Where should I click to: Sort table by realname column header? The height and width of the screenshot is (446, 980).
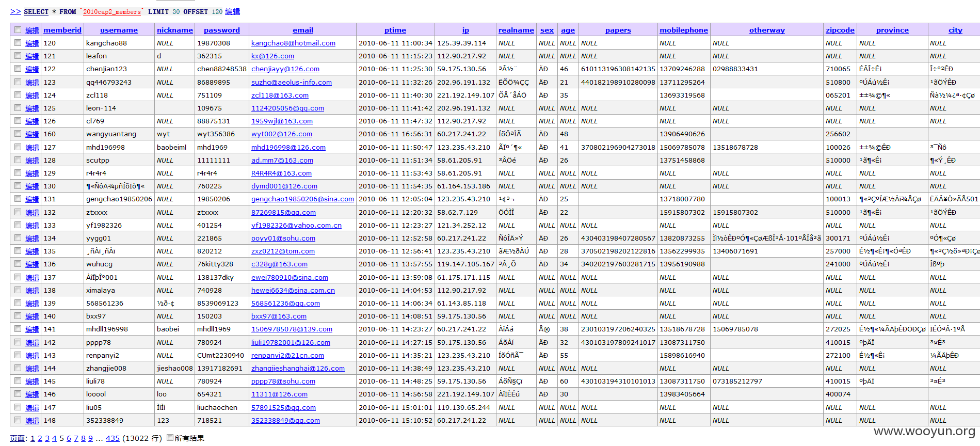tap(516, 30)
